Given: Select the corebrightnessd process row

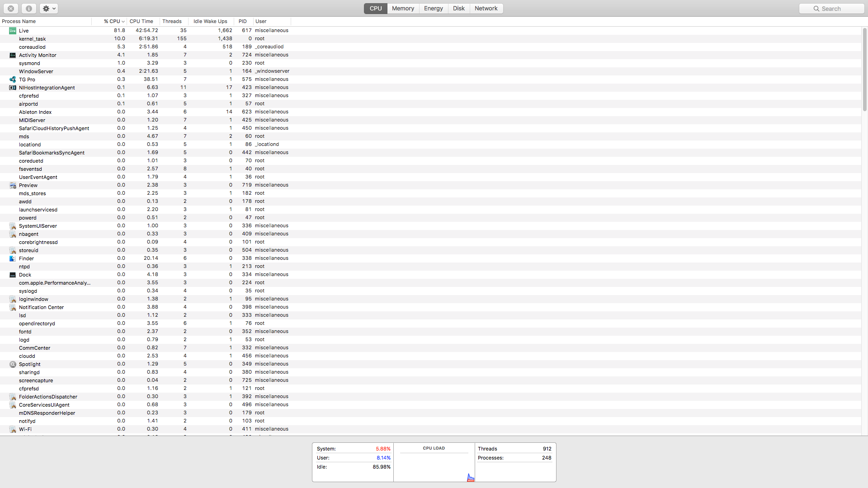Looking at the screenshot, I should click(x=430, y=242).
